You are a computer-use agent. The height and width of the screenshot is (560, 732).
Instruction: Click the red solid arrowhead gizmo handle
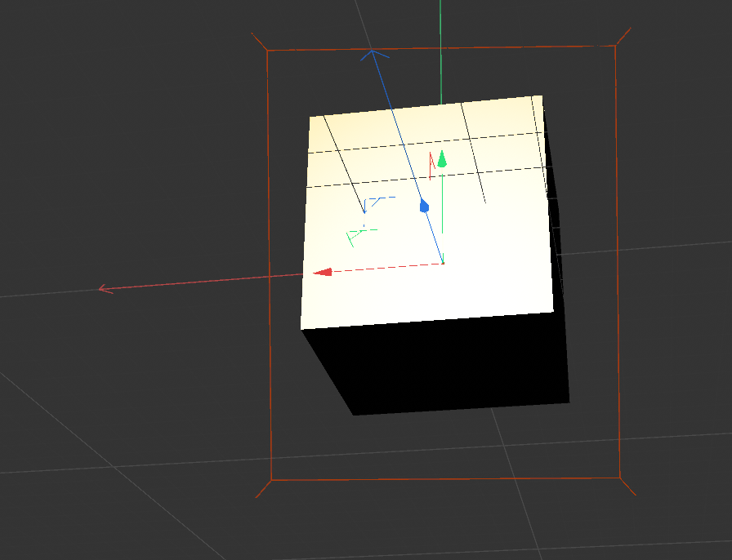[324, 272]
